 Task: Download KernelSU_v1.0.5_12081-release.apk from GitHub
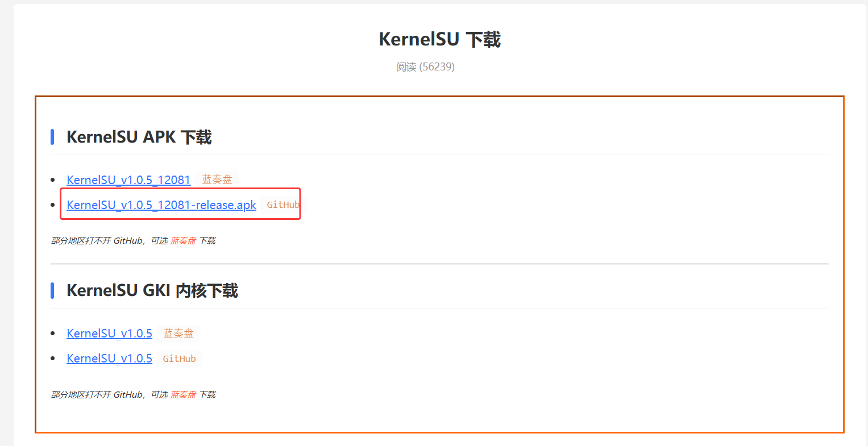[x=161, y=205]
